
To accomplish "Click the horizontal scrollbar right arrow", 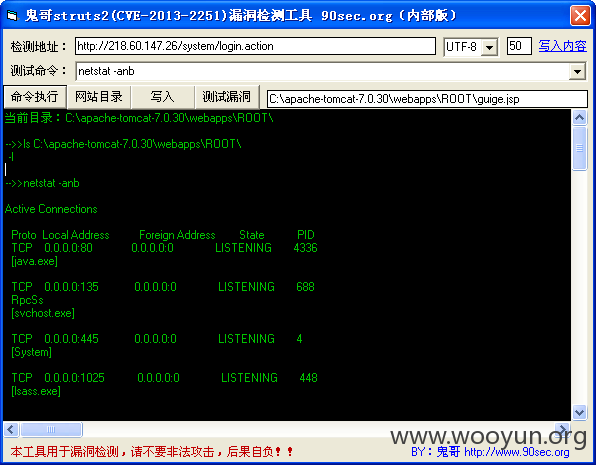I will tap(563, 430).
